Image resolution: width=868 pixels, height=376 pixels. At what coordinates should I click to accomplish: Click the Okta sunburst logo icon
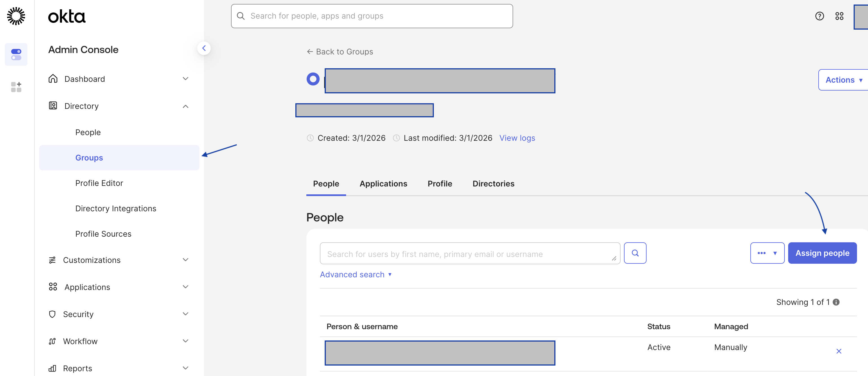16,16
